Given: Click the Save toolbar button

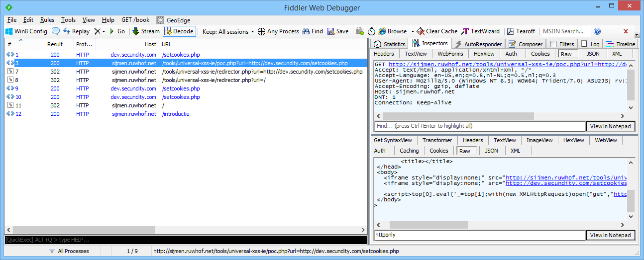Looking at the screenshot, I should [338, 31].
